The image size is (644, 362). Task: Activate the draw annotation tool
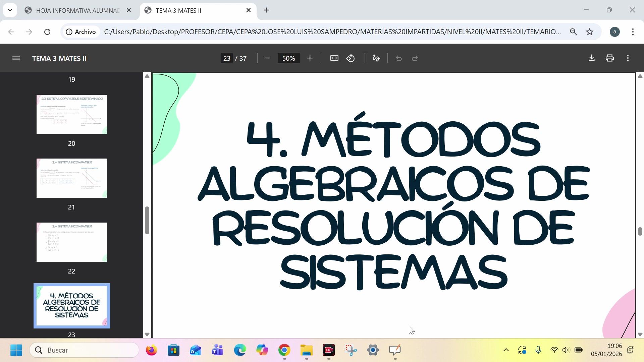click(376, 58)
